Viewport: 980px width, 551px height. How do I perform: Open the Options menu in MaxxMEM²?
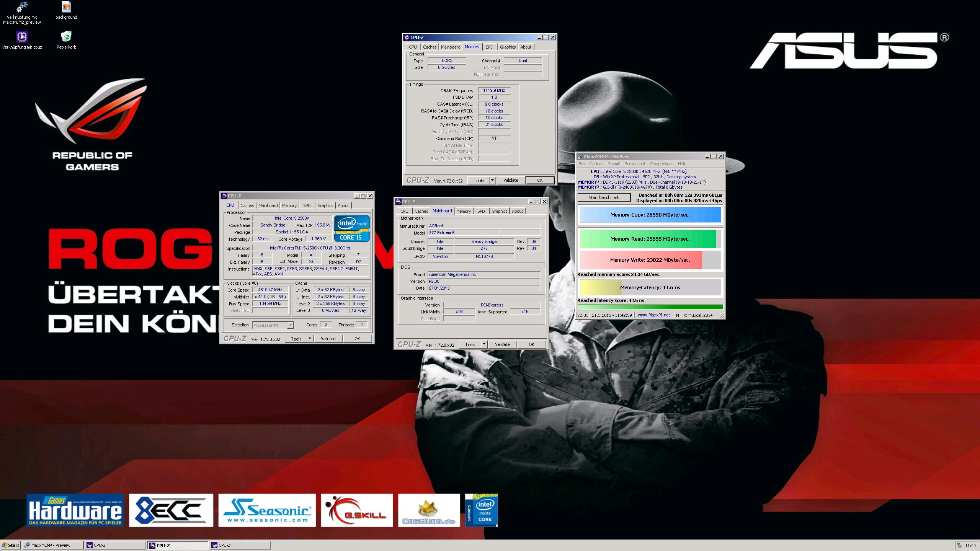pos(596,164)
